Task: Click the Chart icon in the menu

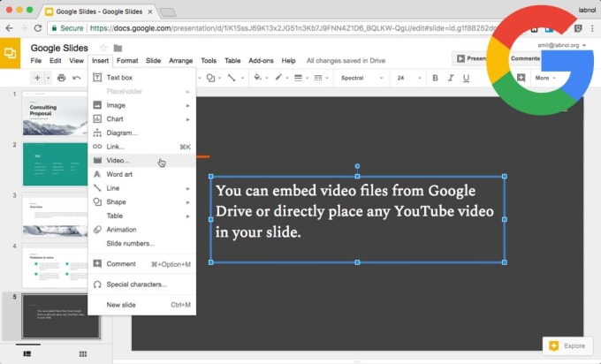Action: [97, 118]
